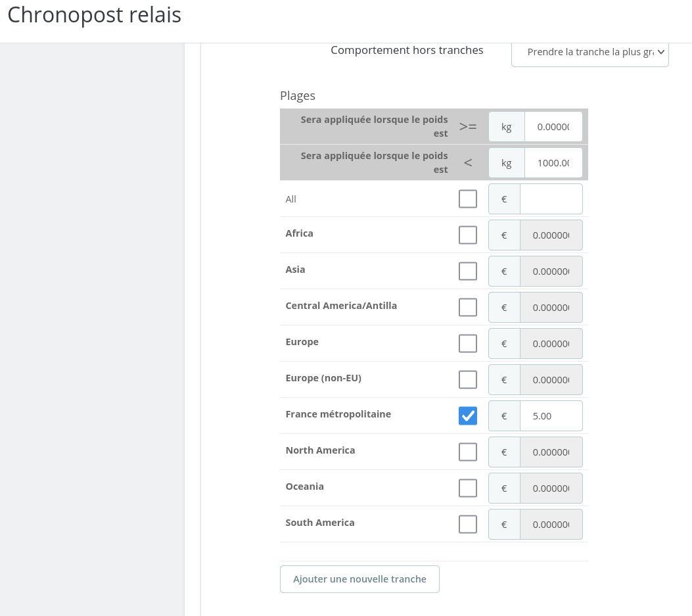Click the South America zone label
This screenshot has width=692, height=616.
320,523
